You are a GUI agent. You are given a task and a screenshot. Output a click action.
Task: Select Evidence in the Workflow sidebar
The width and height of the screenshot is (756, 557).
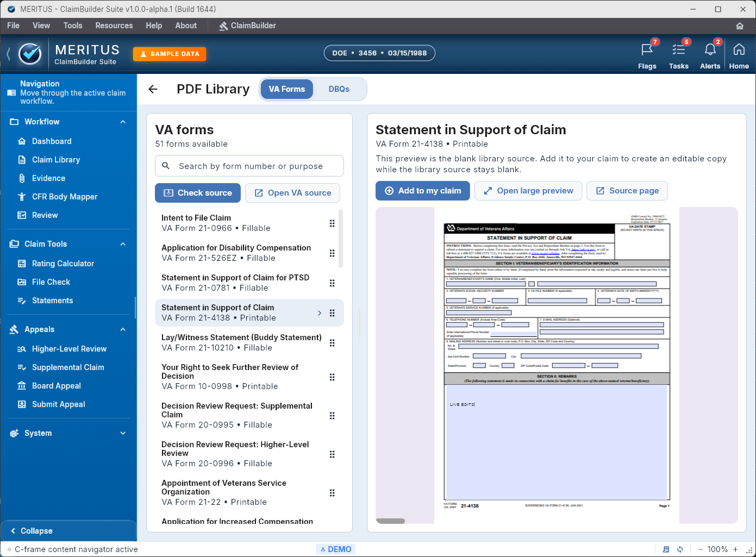pyautogui.click(x=49, y=178)
